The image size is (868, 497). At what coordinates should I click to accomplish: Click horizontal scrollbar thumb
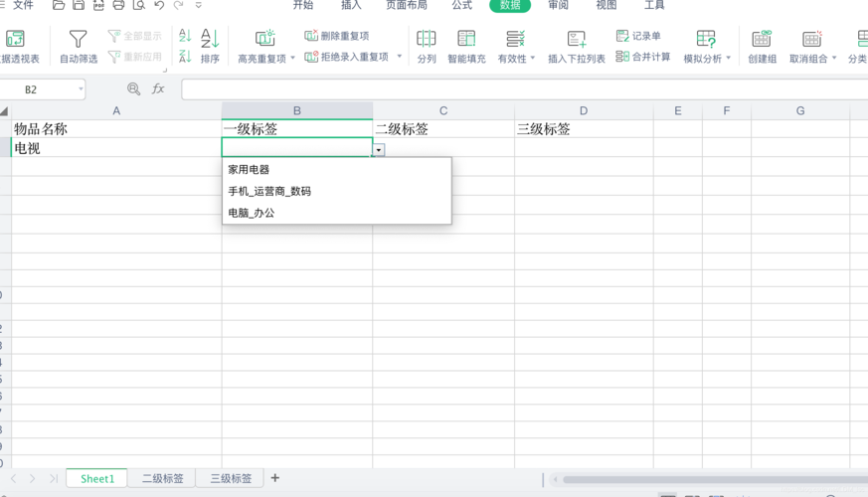tap(715, 479)
